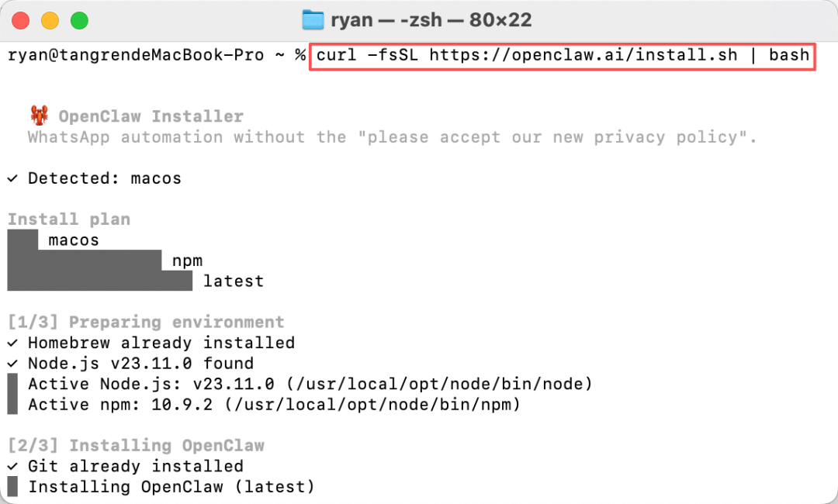The height and width of the screenshot is (504, 838).
Task: Click the openclaw.ai install.sh URL
Action: [x=583, y=55]
